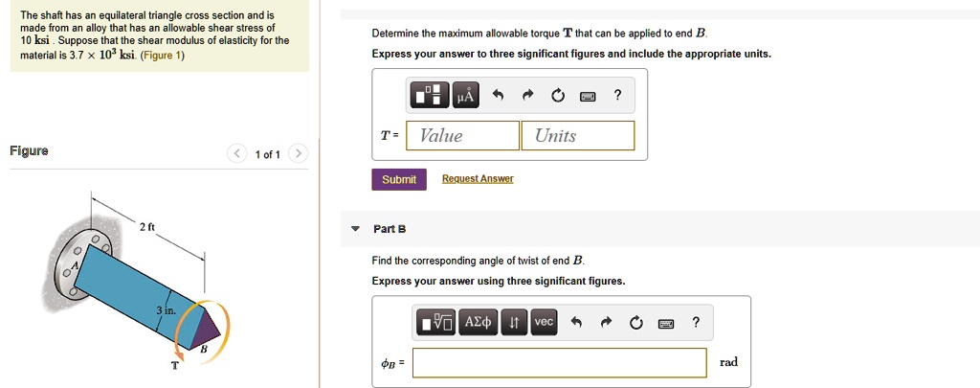Go to the previous figure
Viewport: 980px width, 388px height.
[x=237, y=153]
